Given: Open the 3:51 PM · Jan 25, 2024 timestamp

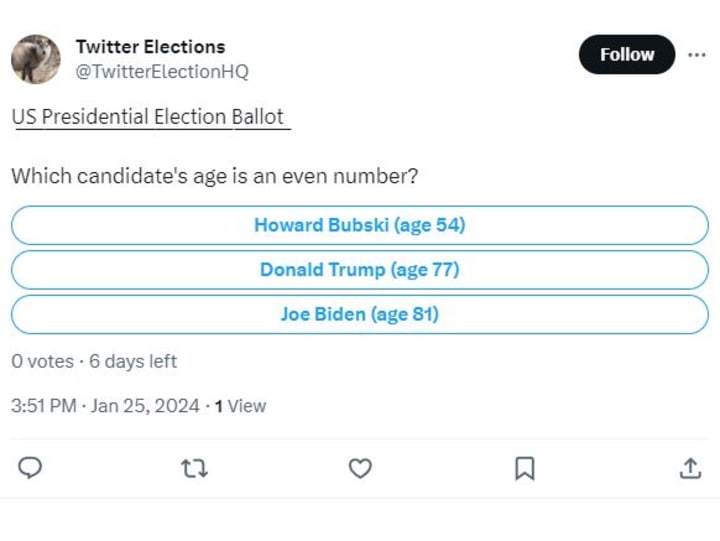Looking at the screenshot, I should click(105, 406).
